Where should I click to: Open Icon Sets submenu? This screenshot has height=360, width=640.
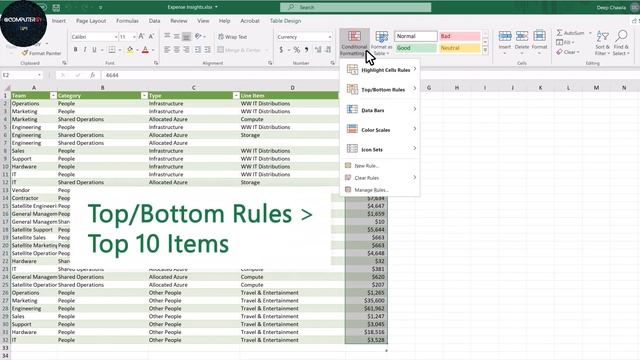[x=380, y=149]
